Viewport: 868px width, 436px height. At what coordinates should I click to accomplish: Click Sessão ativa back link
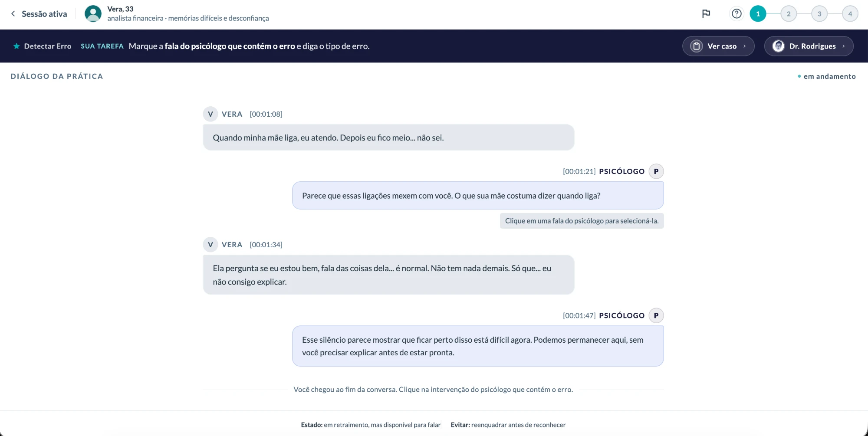[x=44, y=14]
